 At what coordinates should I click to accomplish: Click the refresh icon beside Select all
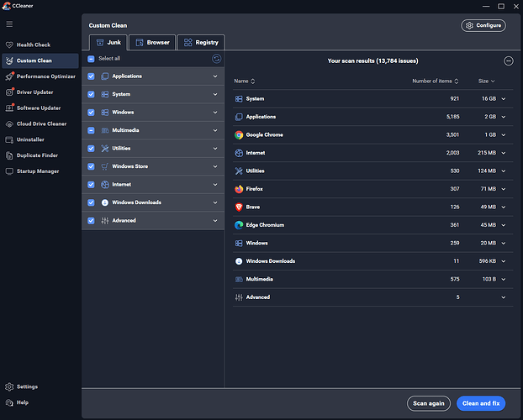pos(216,59)
